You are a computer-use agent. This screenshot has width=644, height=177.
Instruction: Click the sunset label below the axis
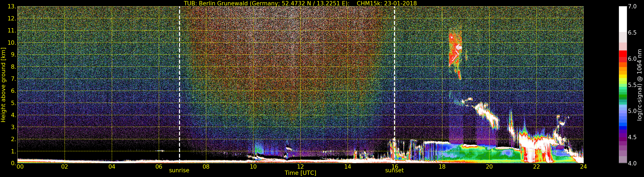click(x=394, y=171)
